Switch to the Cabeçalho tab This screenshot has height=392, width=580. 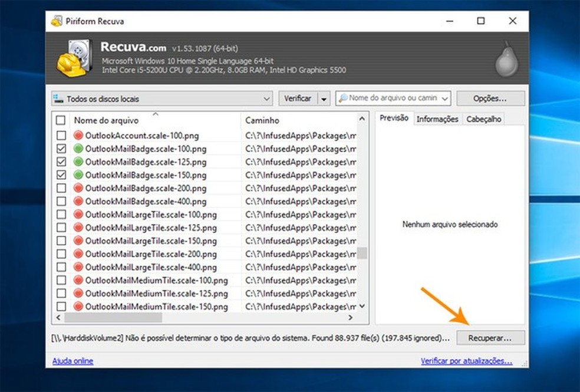[x=483, y=118]
